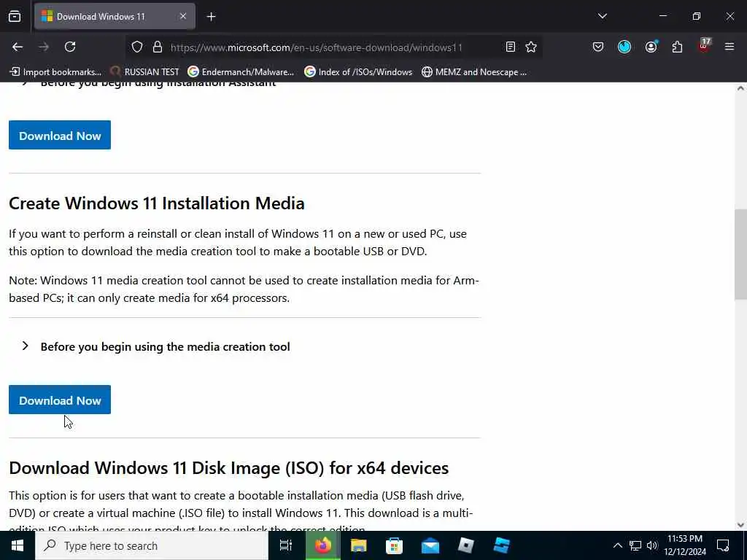Image resolution: width=747 pixels, height=560 pixels.
Task: Open a new tab with plus button
Action: pos(211,17)
